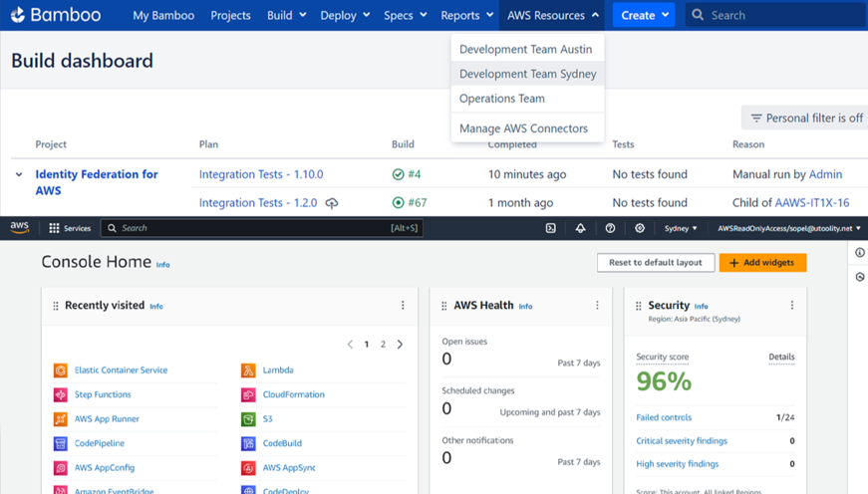The width and height of the screenshot is (868, 494).
Task: Select Manage AWS Connectors menu entry
Action: [523, 128]
